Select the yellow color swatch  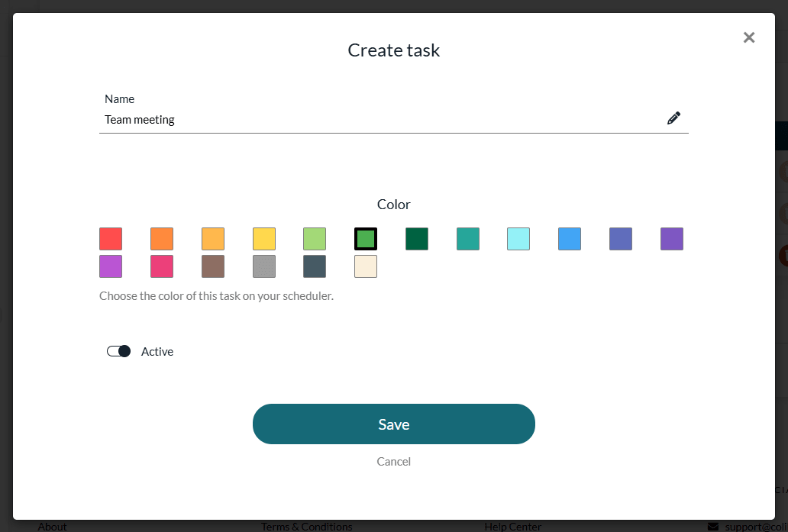[x=264, y=239]
